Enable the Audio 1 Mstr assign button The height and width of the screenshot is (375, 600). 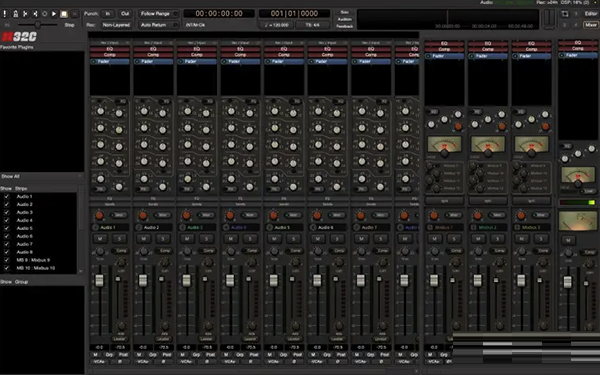point(119,215)
